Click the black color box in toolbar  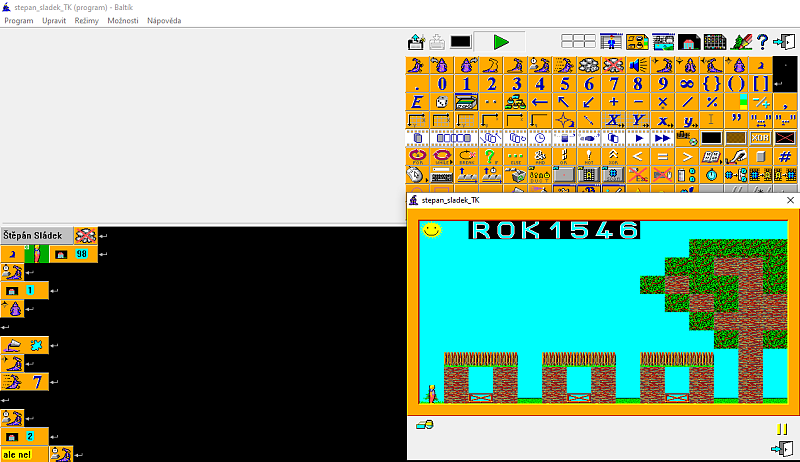460,42
